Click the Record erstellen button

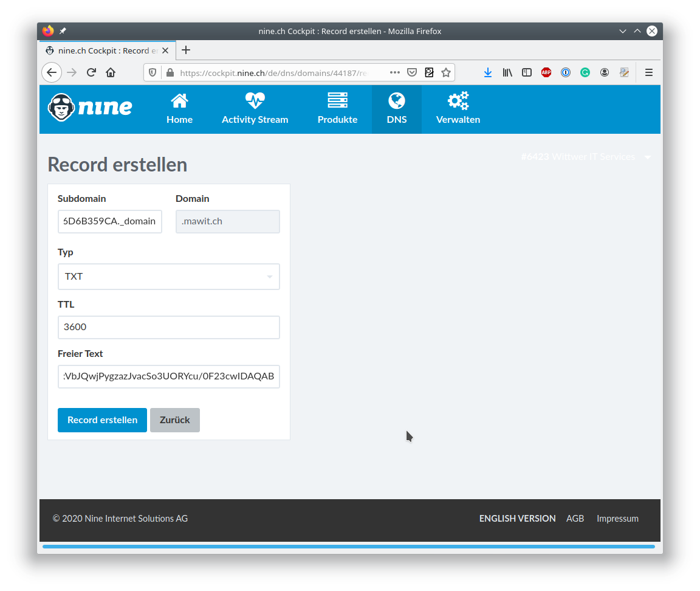point(102,420)
